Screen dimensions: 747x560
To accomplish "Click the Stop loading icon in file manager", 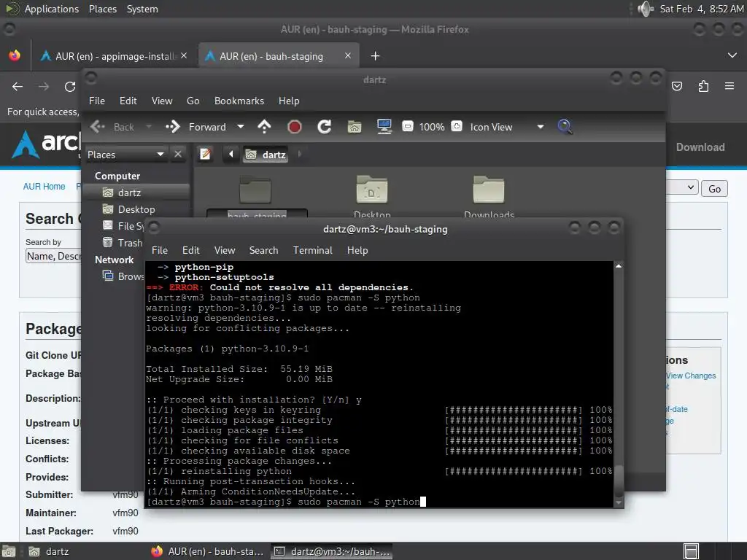I will pyautogui.click(x=295, y=127).
